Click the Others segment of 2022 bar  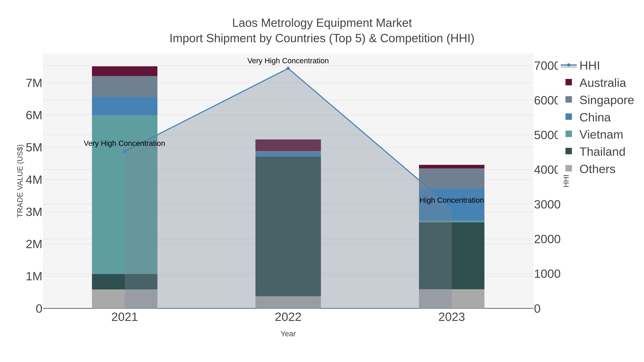(288, 302)
